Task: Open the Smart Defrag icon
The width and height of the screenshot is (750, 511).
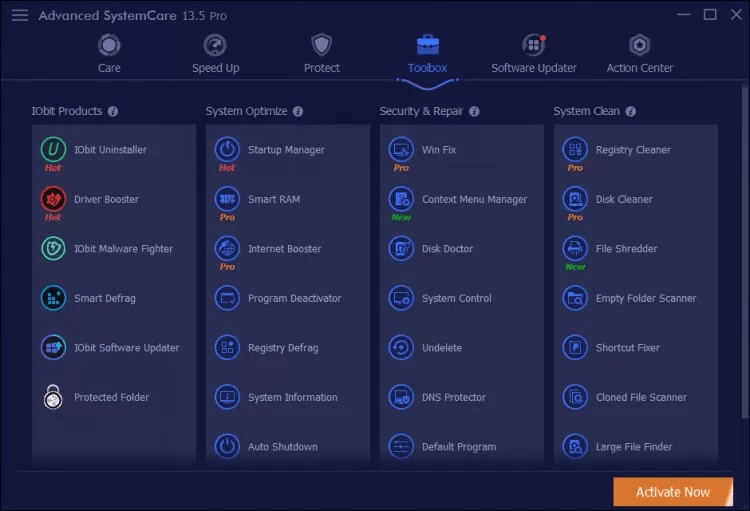Action: (53, 298)
